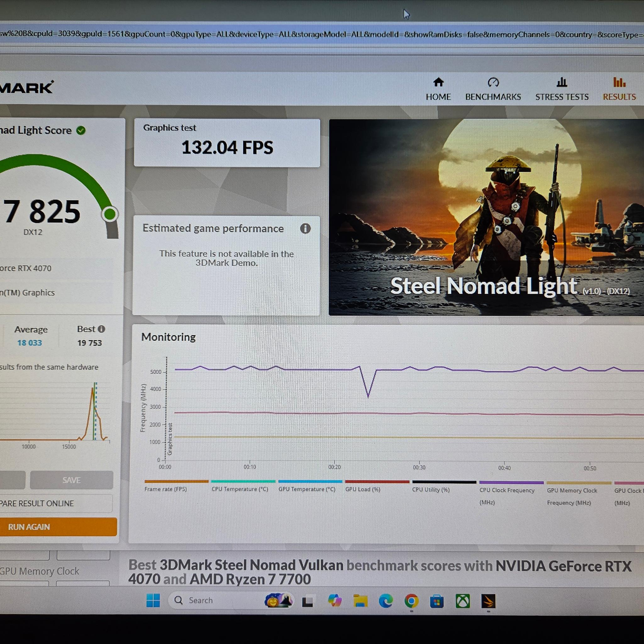Toggle GPU Load (%) legend series

pyautogui.click(x=377, y=486)
